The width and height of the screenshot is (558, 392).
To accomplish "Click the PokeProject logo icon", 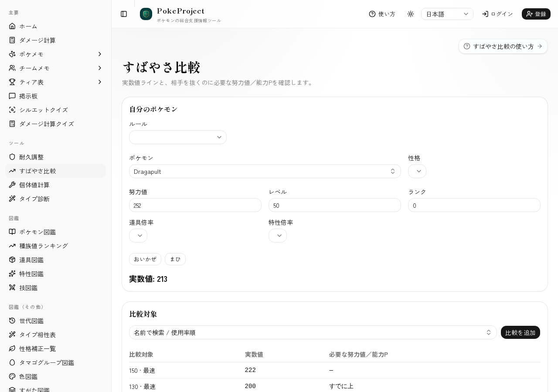I will point(146,14).
